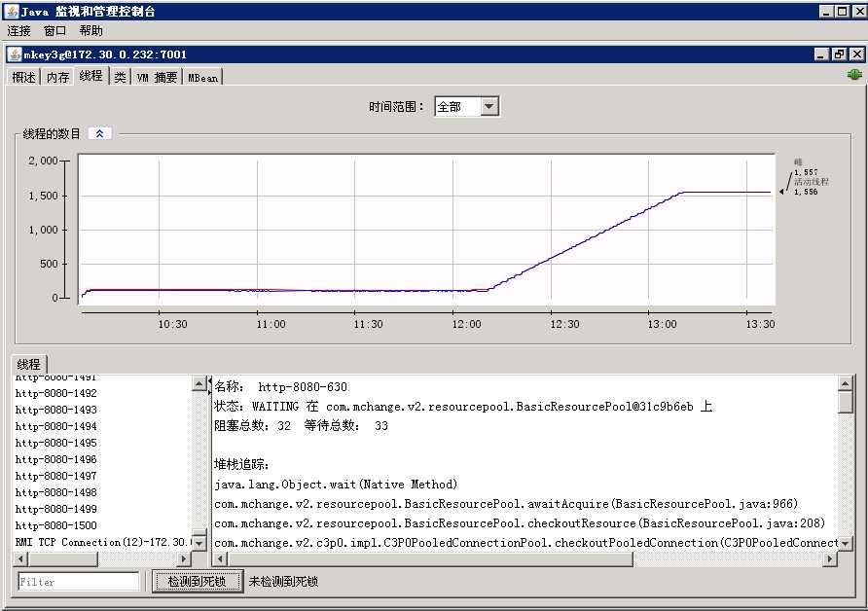Switch to the 概述 tab
868x611 pixels.
(23, 78)
